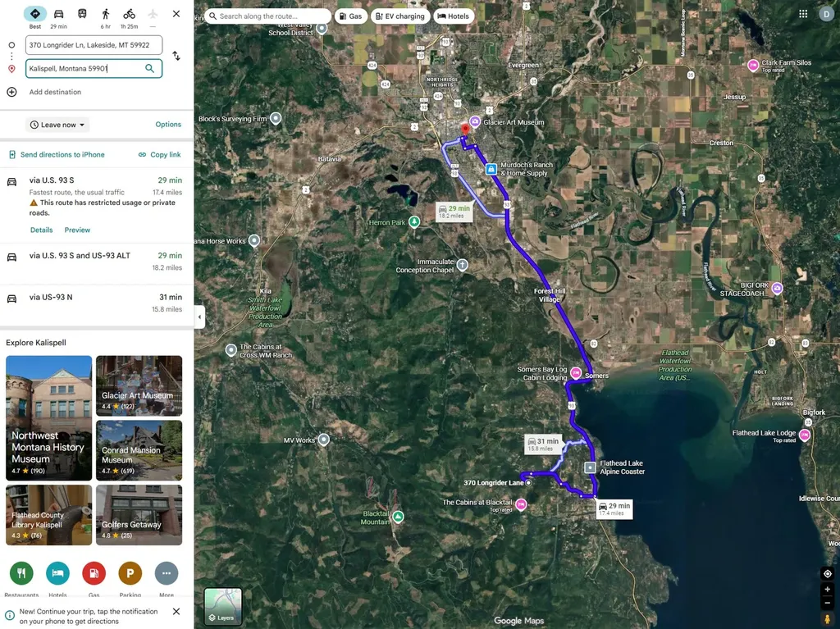Click Search along the route field
Image resolution: width=840 pixels, height=629 pixels.
[268, 16]
